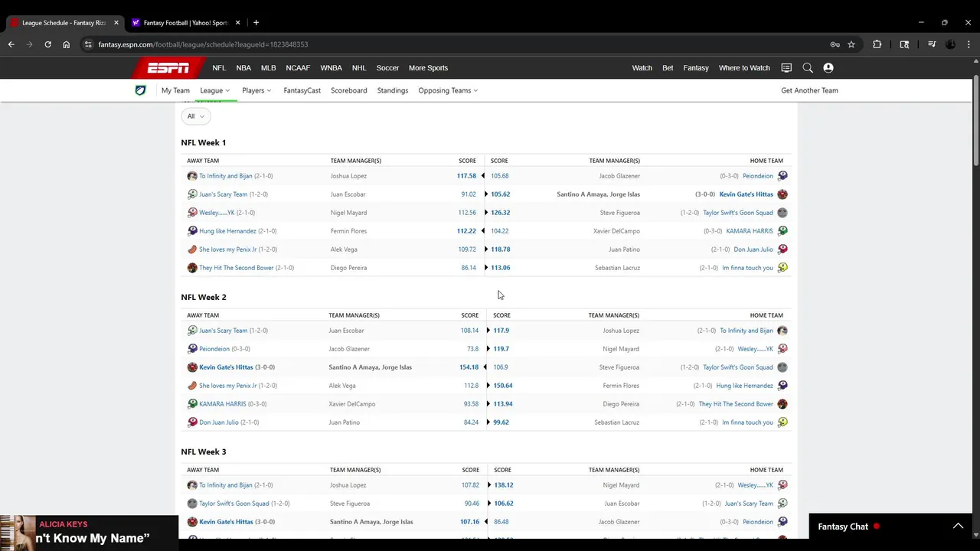The image size is (980, 551).
Task: Click Get Another Team link
Action: [x=809, y=90]
